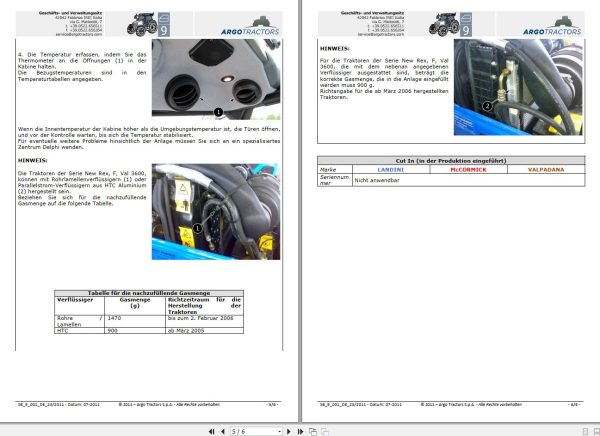Click the 'bis zum 2. Februar 2006' cell

[204, 321]
